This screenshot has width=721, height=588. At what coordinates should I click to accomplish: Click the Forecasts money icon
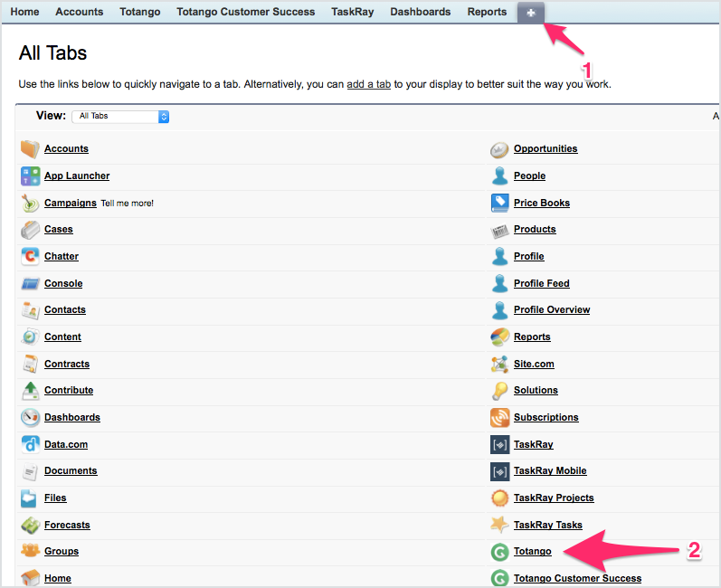tap(31, 525)
